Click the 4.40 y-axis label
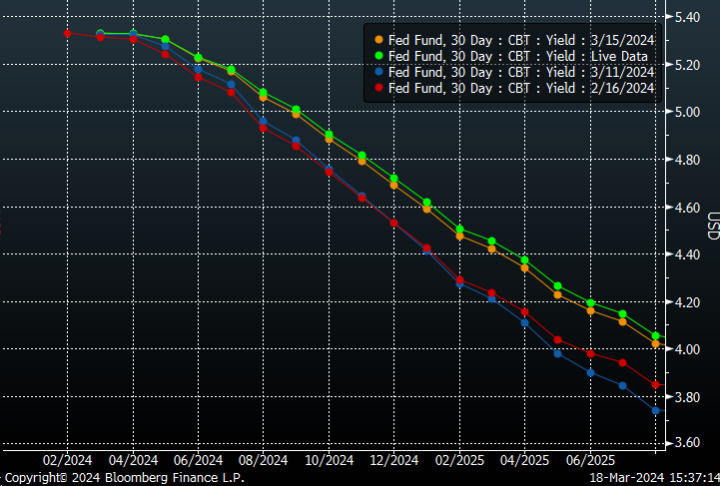 point(687,254)
